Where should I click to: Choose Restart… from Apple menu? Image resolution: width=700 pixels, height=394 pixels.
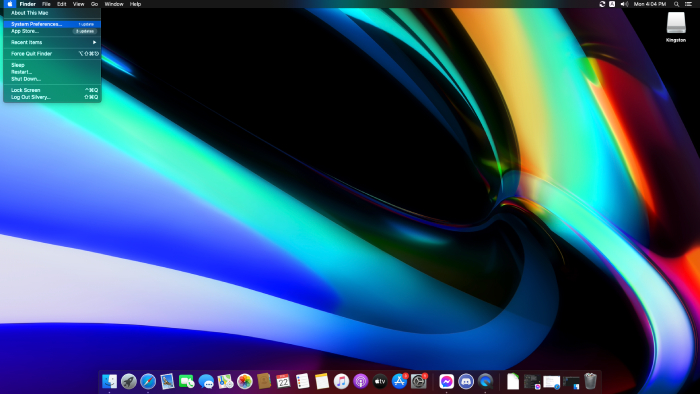pos(52,72)
